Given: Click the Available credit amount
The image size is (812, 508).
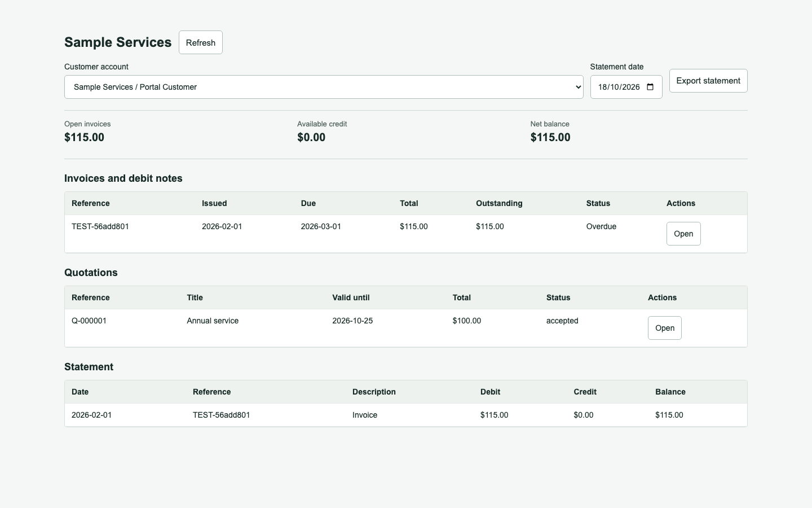Looking at the screenshot, I should (311, 137).
